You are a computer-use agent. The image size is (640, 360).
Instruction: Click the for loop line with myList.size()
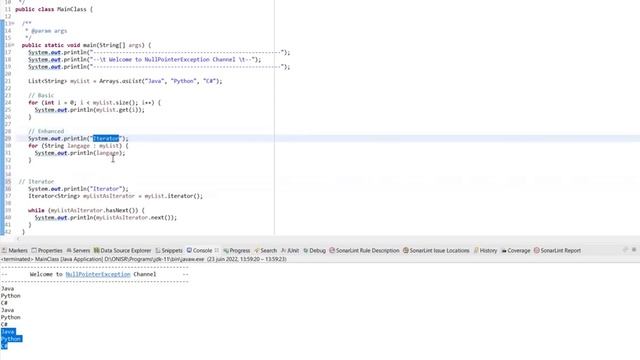(94, 102)
